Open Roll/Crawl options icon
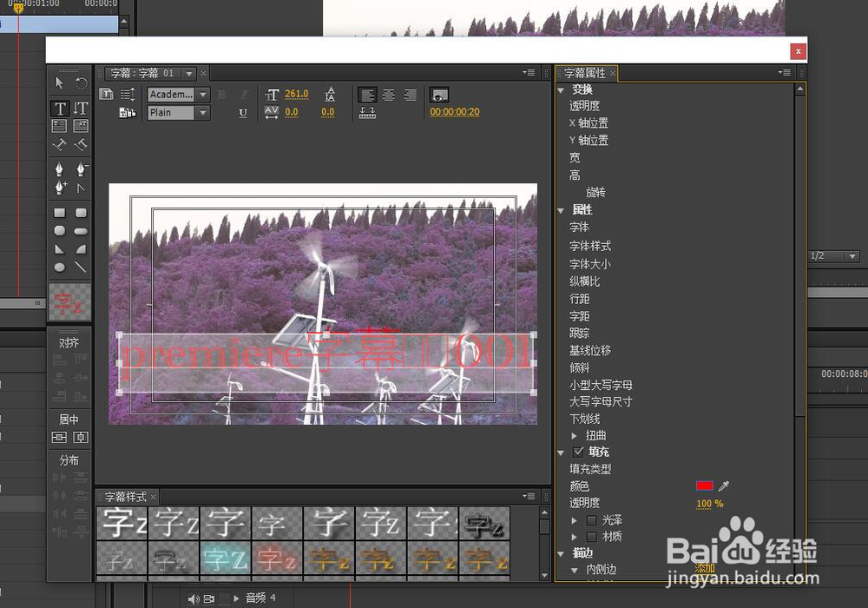Screen dimensions: 868x608 click(128, 94)
